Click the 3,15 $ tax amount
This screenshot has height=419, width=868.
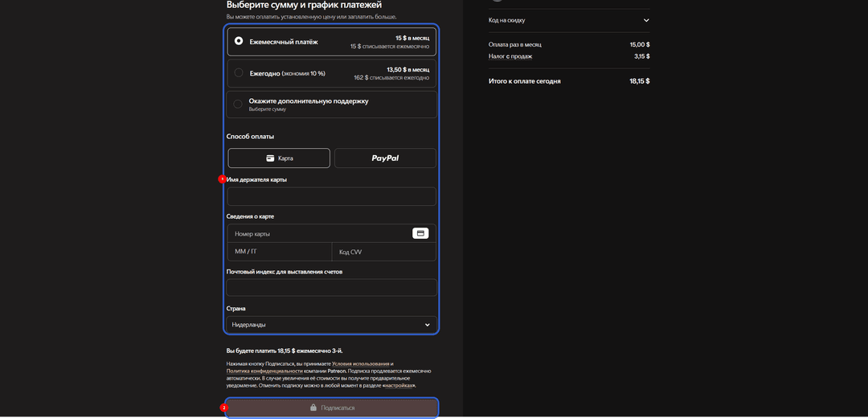(x=641, y=56)
